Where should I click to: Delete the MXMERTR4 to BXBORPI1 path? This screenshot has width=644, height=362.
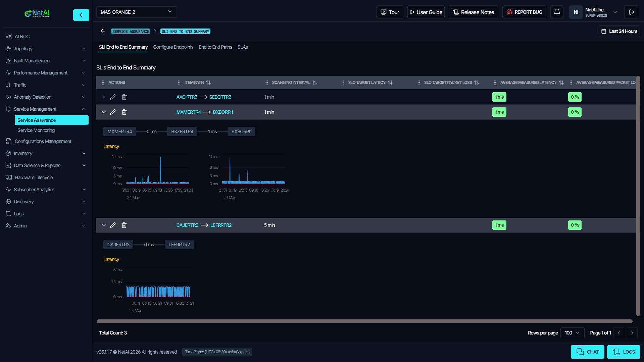(124, 112)
